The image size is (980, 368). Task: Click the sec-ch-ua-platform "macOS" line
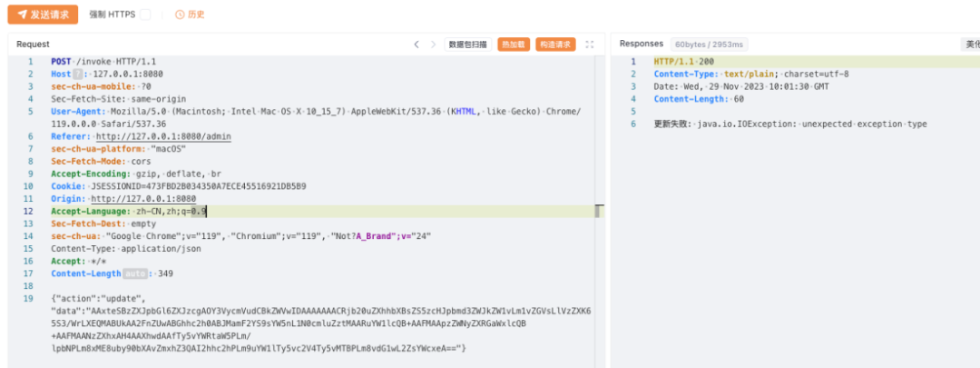click(x=119, y=149)
